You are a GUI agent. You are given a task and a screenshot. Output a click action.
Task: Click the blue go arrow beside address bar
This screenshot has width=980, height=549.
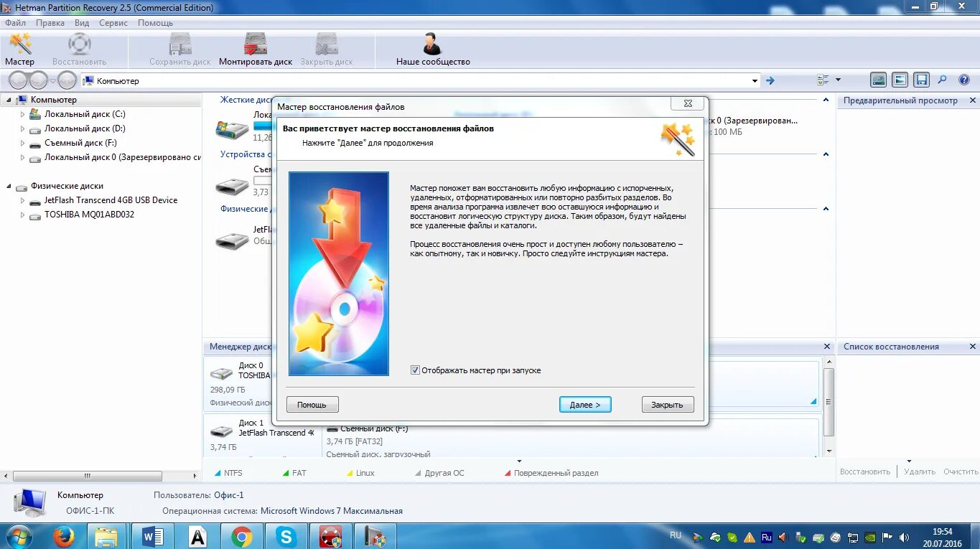point(770,80)
